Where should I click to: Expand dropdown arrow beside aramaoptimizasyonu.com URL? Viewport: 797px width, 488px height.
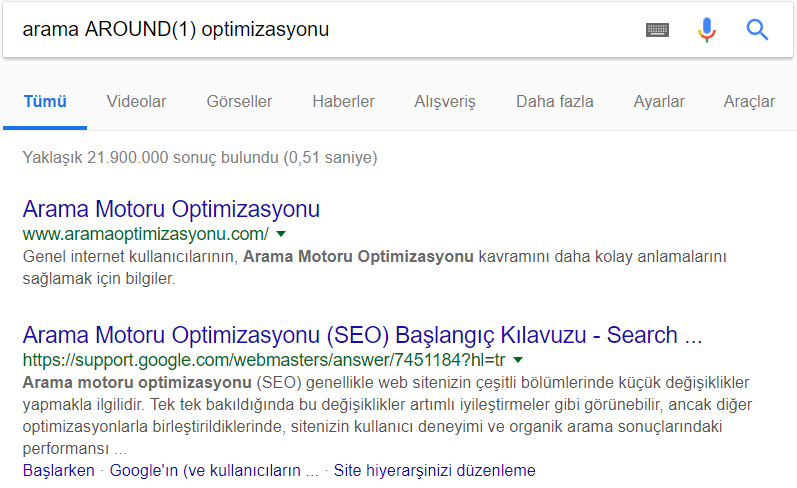pyautogui.click(x=281, y=234)
